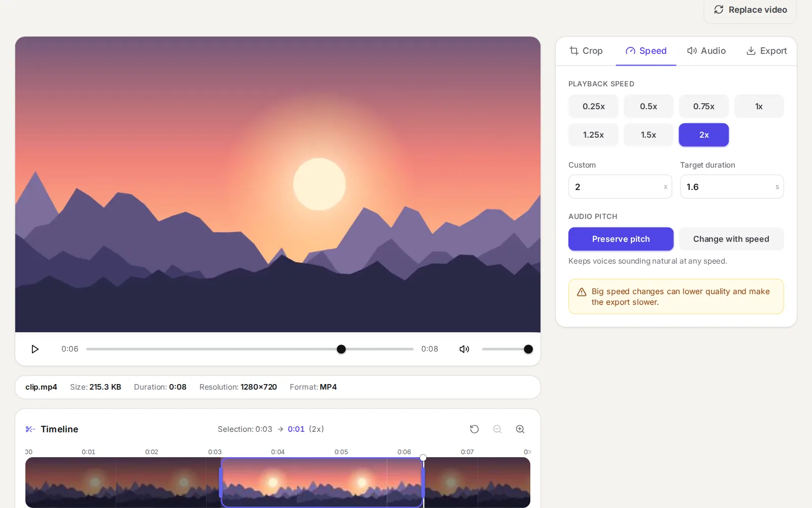Click the warning triangle icon
The width and height of the screenshot is (812, 508).
pyautogui.click(x=582, y=292)
